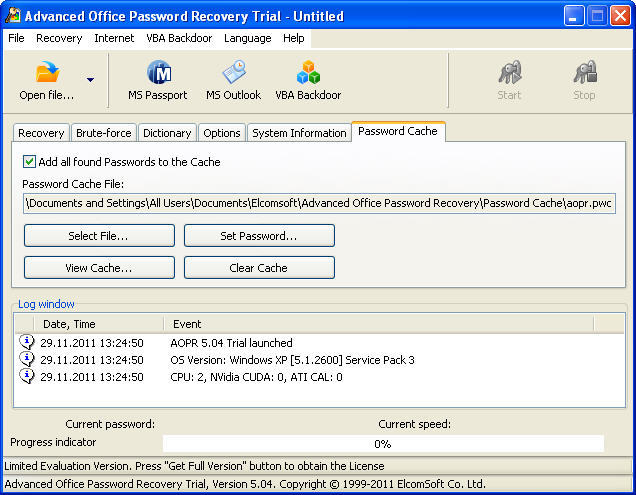Click the VBA Backdoor cubes icon
The width and height of the screenshot is (636, 495).
(x=308, y=72)
